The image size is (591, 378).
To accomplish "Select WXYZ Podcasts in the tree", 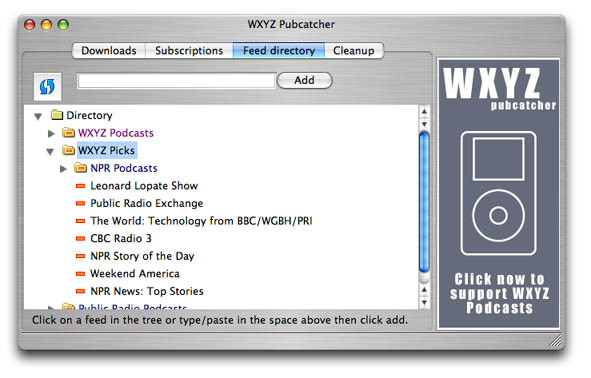I will coord(116,133).
